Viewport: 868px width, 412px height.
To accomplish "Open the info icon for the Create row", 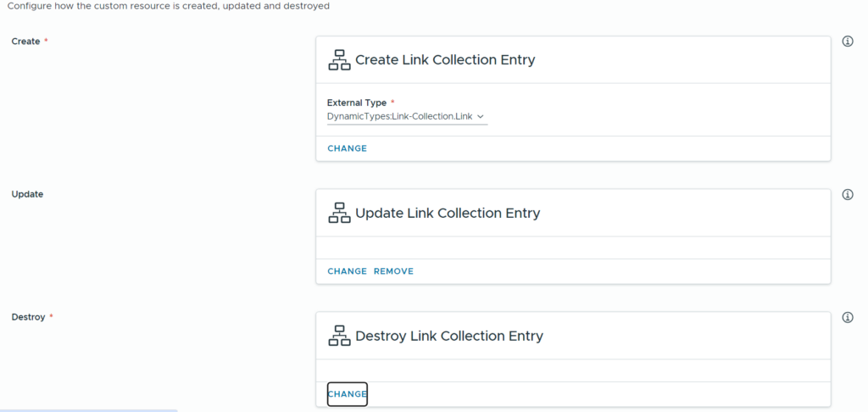I will (848, 42).
